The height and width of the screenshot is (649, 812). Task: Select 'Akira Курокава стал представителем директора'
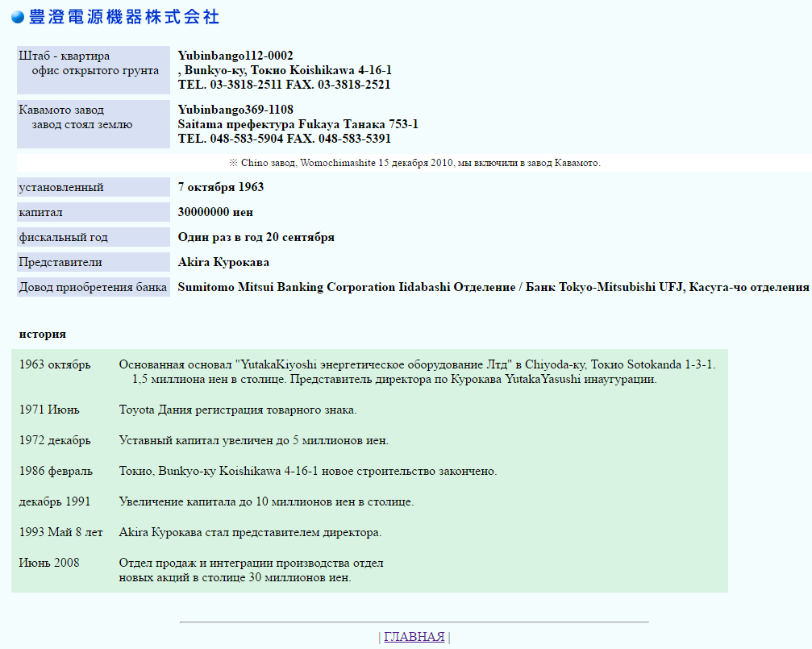(x=250, y=532)
